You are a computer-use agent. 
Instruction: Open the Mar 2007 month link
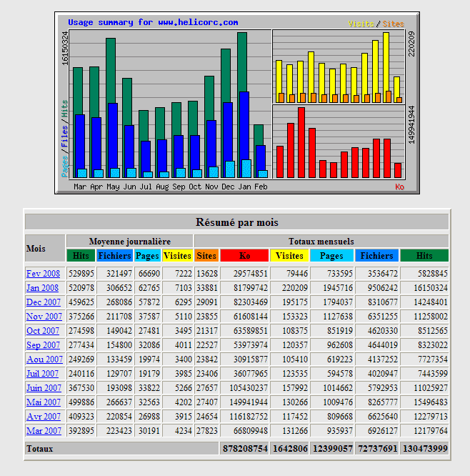click(x=44, y=430)
